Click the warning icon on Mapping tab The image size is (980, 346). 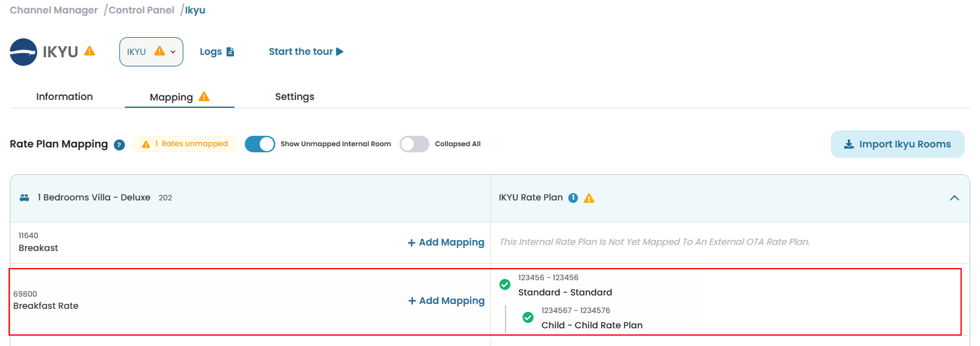coord(204,96)
